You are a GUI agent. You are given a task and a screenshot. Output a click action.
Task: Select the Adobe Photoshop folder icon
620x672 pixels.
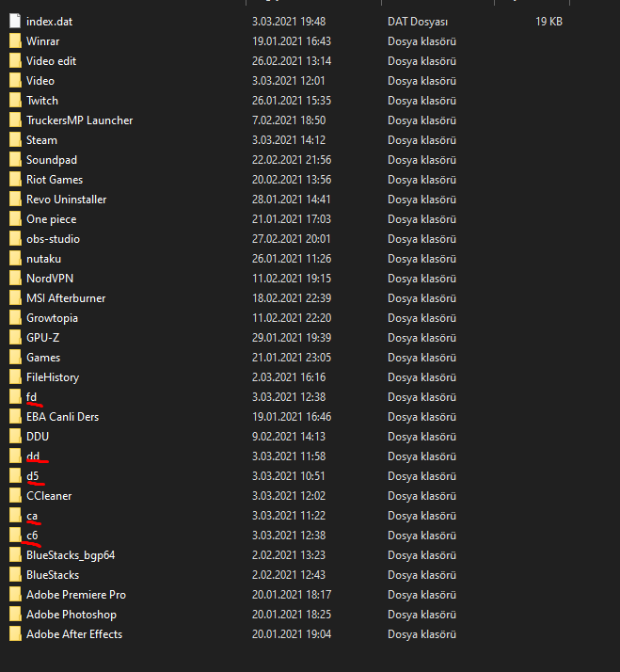15,615
